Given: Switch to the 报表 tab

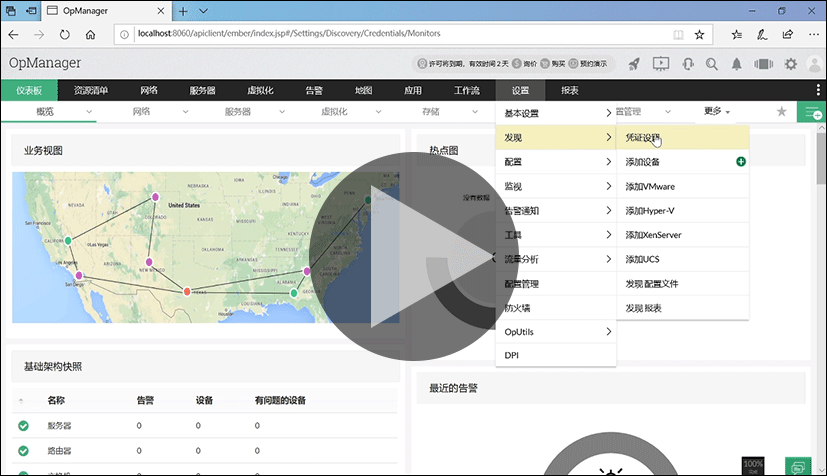Looking at the screenshot, I should point(570,90).
